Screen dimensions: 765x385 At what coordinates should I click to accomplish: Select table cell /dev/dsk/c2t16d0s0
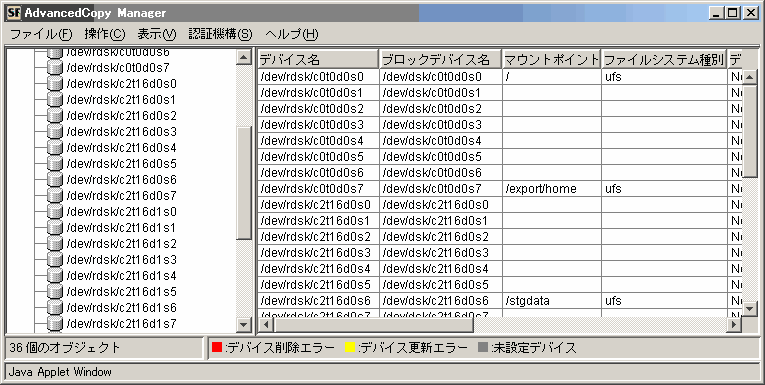pyautogui.click(x=441, y=205)
